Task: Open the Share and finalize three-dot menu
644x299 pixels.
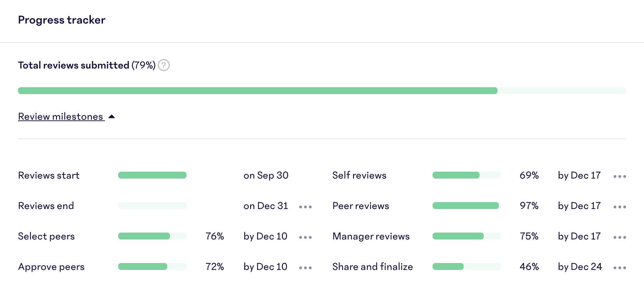Action: 620,268
